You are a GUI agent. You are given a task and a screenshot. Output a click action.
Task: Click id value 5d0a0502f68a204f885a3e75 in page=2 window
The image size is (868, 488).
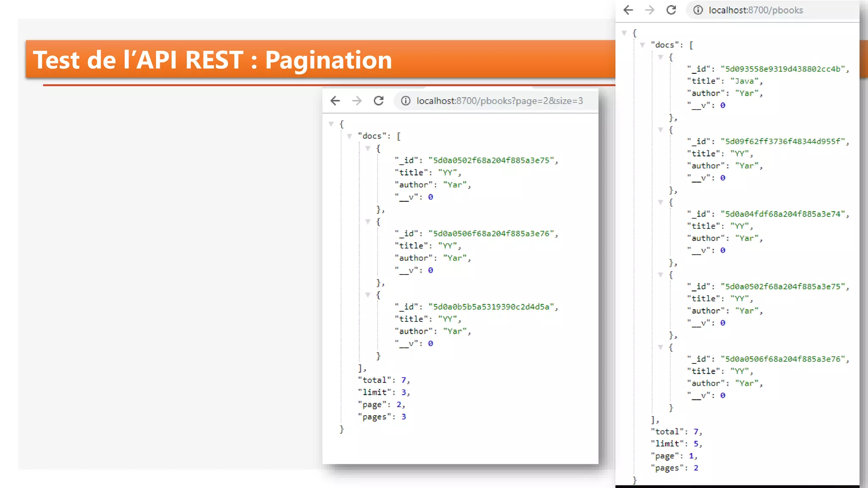click(x=491, y=161)
